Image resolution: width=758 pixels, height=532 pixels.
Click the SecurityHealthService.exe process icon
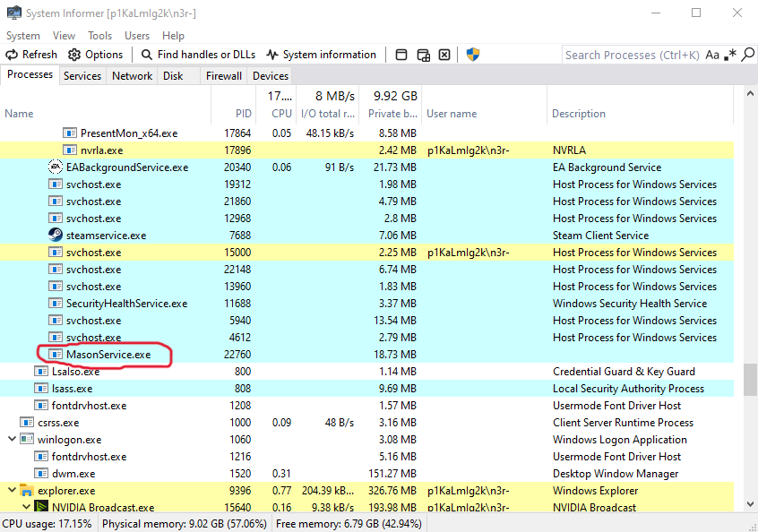tap(56, 304)
